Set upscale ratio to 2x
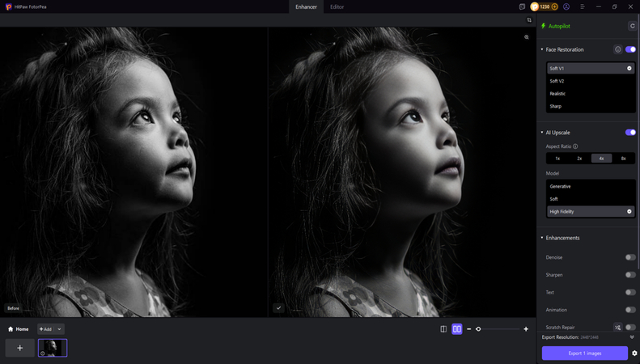The height and width of the screenshot is (364, 640). coord(579,159)
